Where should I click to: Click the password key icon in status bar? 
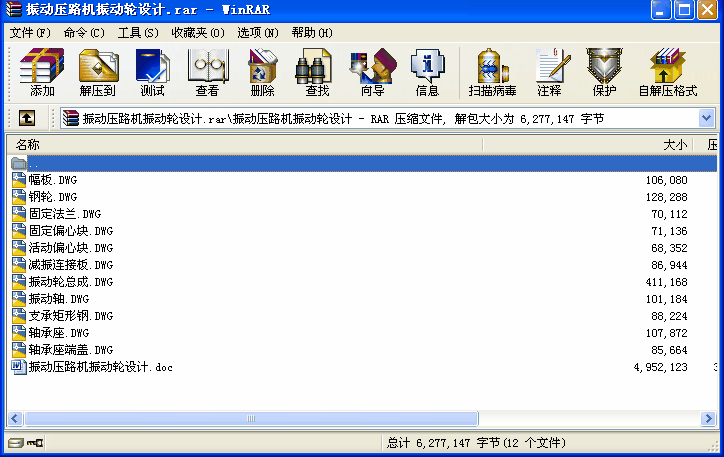point(35,443)
